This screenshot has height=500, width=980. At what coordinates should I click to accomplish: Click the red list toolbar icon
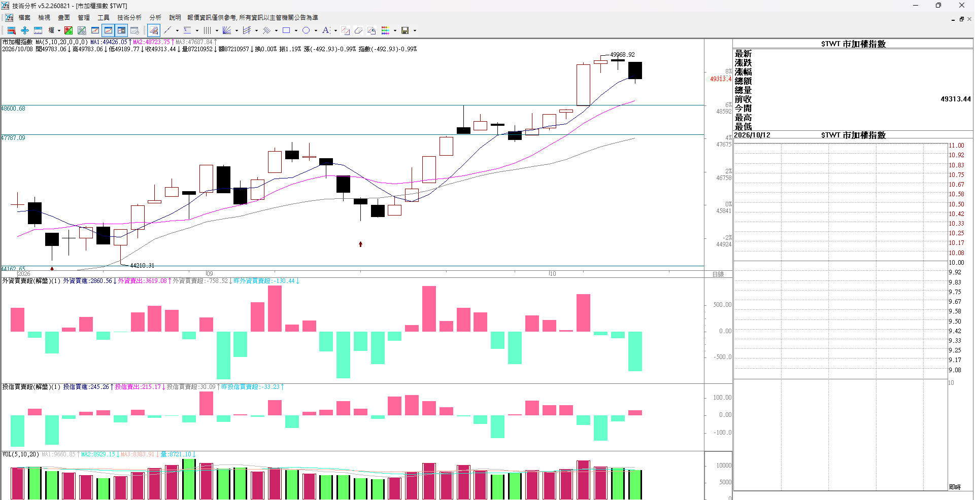[x=11, y=30]
